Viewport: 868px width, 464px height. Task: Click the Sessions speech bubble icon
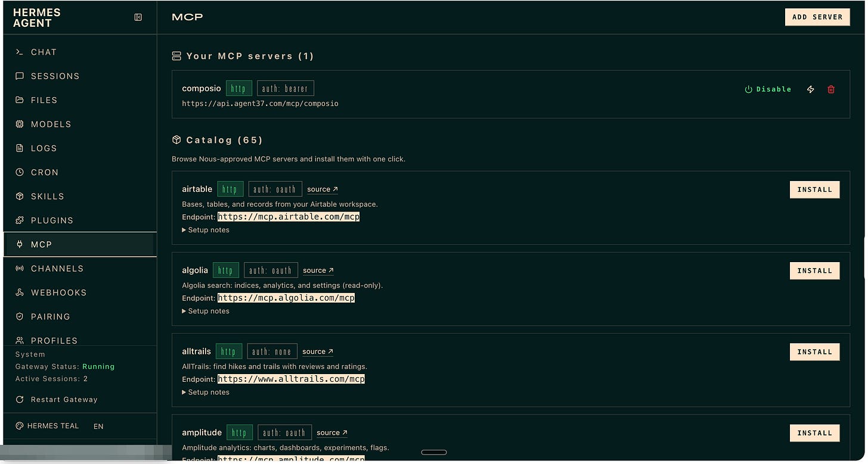pos(20,76)
